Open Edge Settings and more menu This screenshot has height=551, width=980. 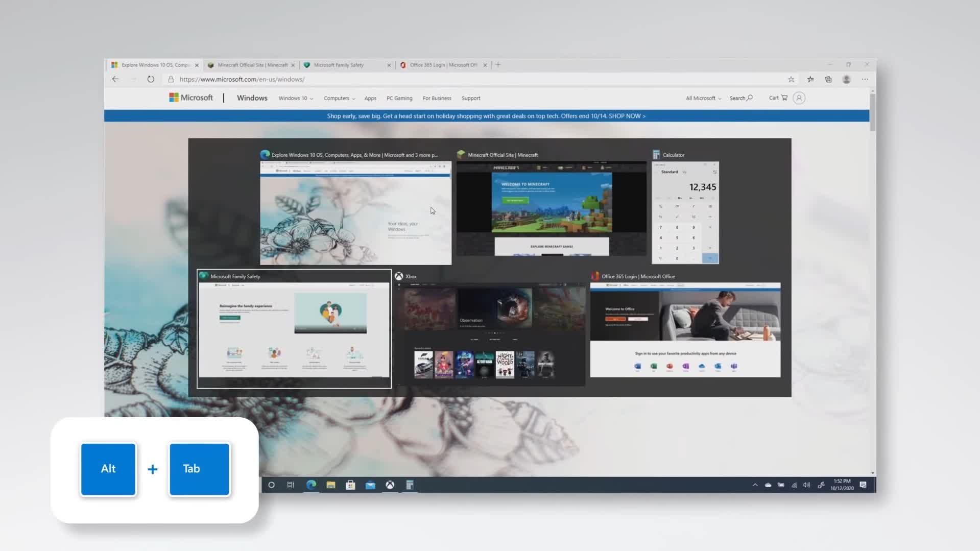(865, 79)
